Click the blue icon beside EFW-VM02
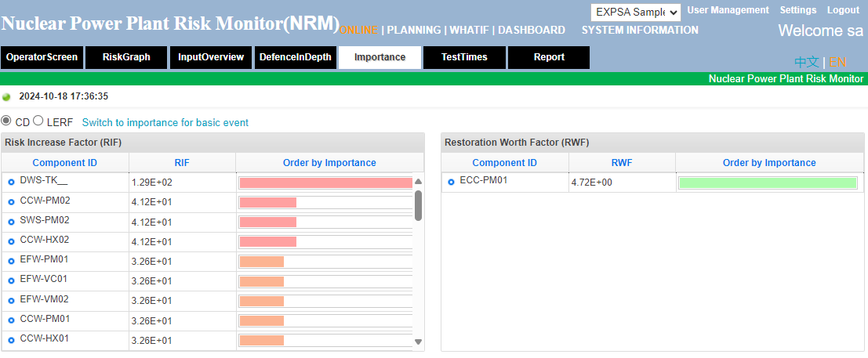This screenshot has height=358, width=868. [11, 301]
